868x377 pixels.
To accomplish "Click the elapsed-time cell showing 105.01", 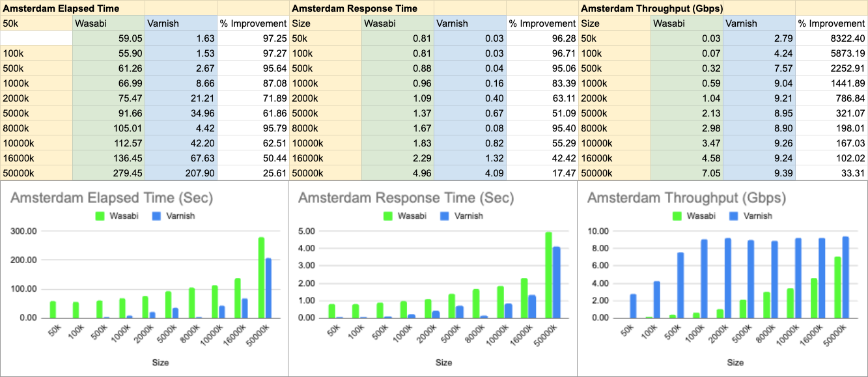I will coord(109,128).
